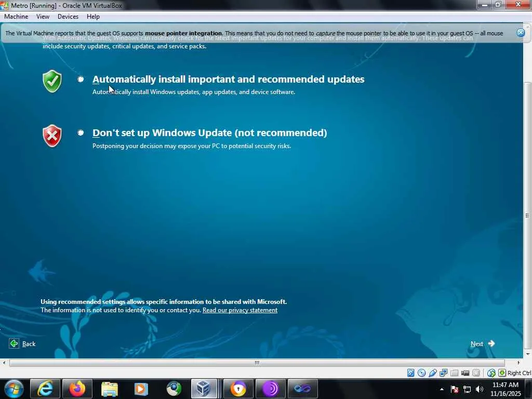Click the green globe browser taskbar icon
The width and height of the screenshot is (532, 399).
point(174,389)
